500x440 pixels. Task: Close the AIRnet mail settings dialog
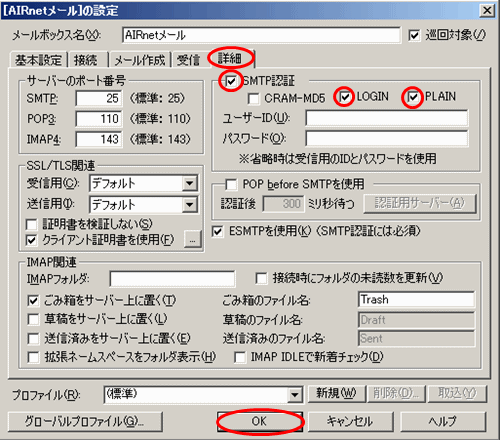[487, 11]
